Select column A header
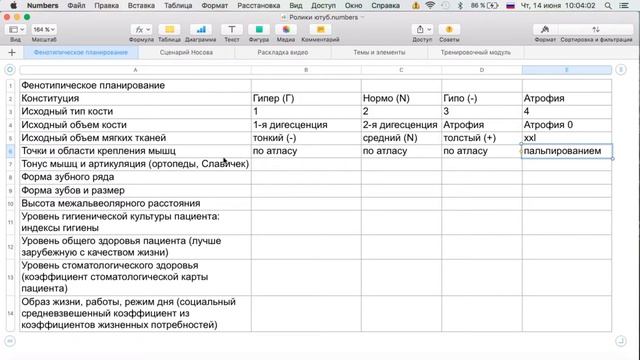Image resolution: width=640 pixels, height=360 pixels. 136,70
